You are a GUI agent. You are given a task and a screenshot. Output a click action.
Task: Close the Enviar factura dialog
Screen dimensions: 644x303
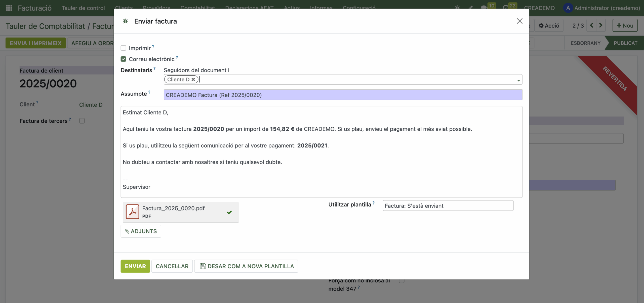(519, 21)
